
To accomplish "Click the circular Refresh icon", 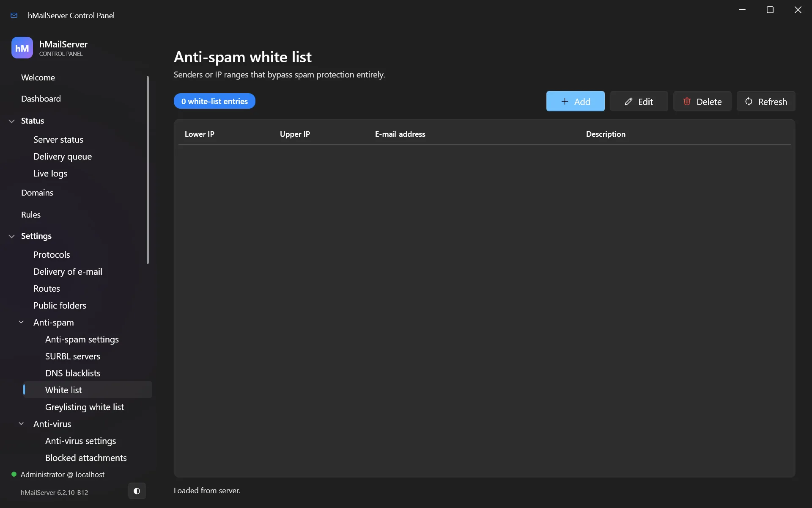I will click(749, 102).
